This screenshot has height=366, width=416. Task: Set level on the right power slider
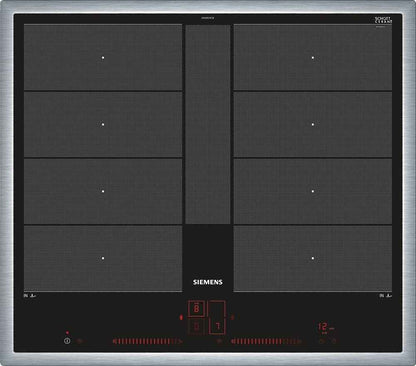coord(267,341)
